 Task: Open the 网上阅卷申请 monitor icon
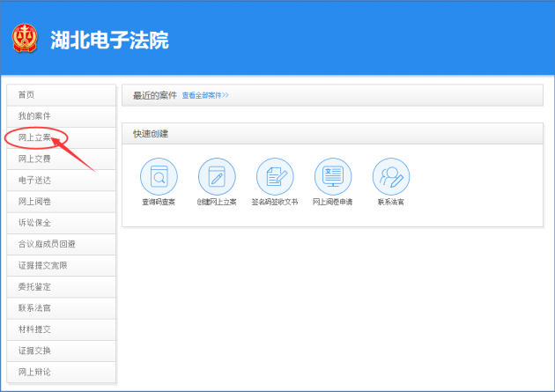(332, 177)
